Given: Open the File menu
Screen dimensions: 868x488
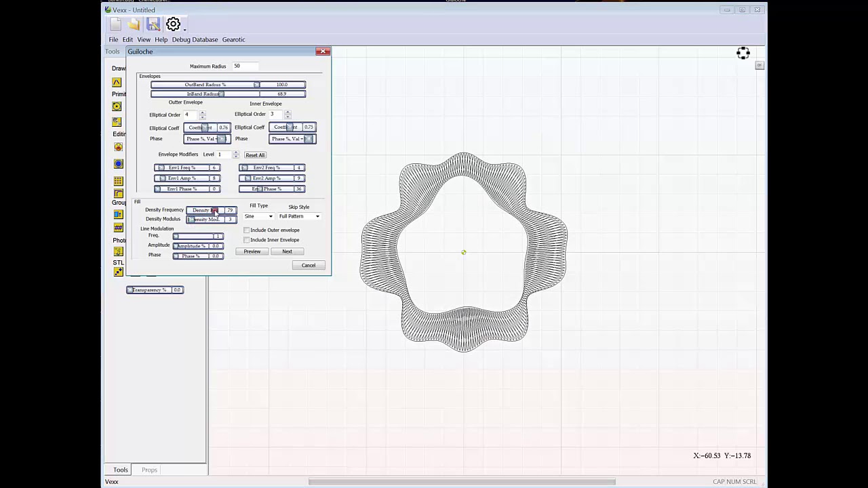Looking at the screenshot, I should [x=113, y=39].
